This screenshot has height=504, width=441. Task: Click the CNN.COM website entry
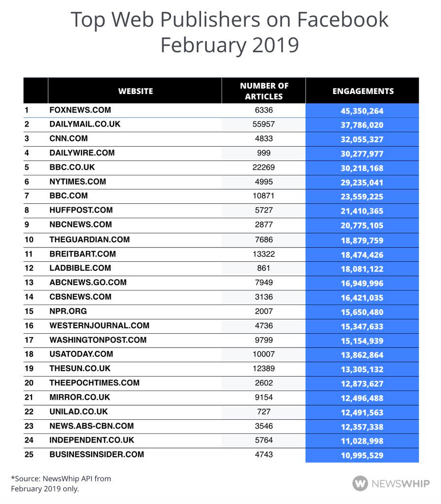68,138
